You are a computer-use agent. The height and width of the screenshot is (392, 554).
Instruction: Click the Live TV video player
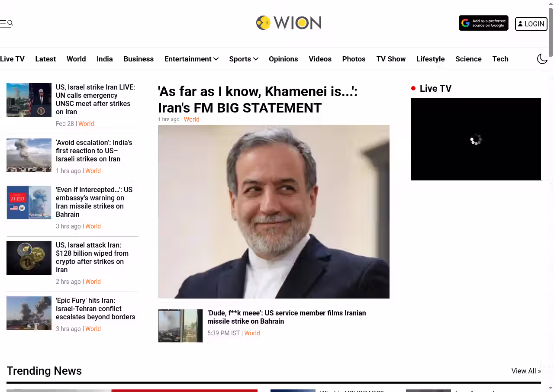click(x=476, y=139)
